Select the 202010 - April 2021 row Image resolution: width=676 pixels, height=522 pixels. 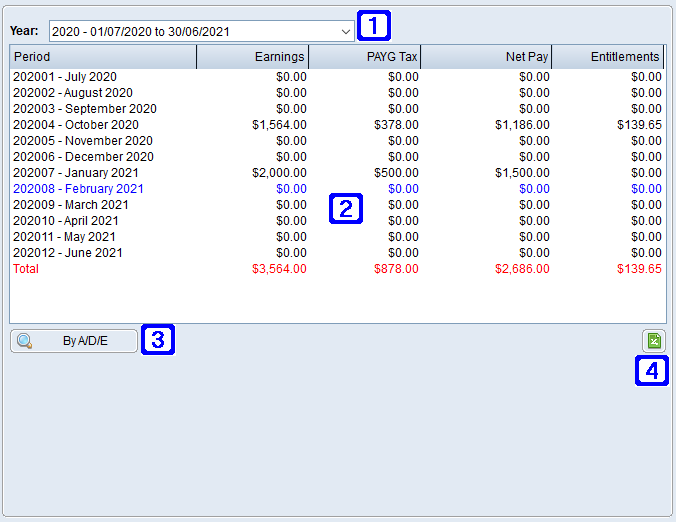pos(338,220)
